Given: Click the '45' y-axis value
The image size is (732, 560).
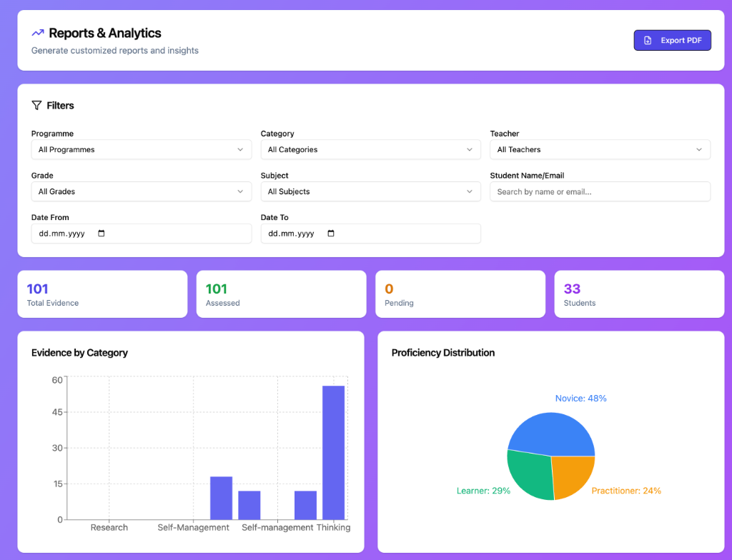Looking at the screenshot, I should tap(57, 412).
